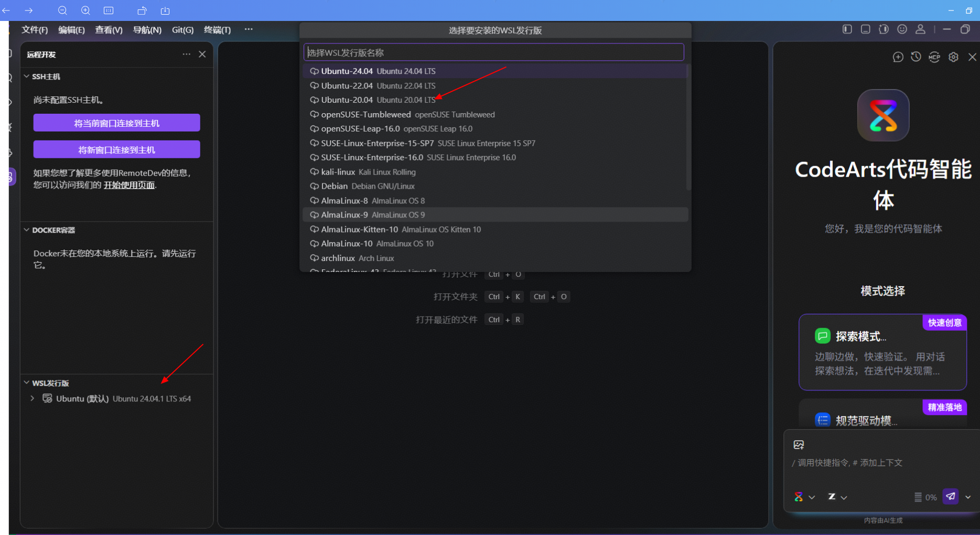Click the add image icon in chat input

(799, 445)
